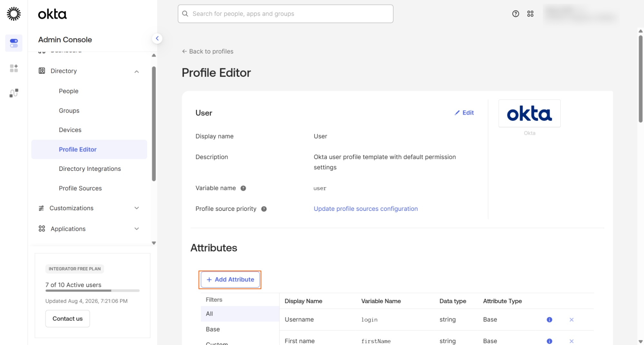644x345 pixels.
Task: Click the Okta sunburst logo icon
Action: click(14, 14)
